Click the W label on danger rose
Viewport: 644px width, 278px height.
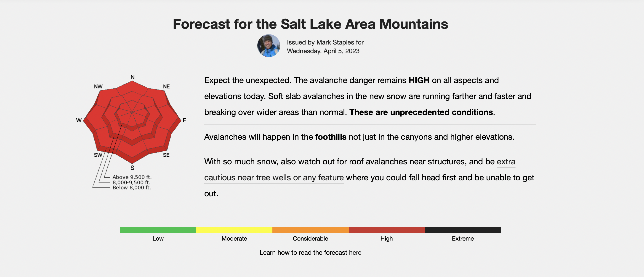(x=79, y=120)
